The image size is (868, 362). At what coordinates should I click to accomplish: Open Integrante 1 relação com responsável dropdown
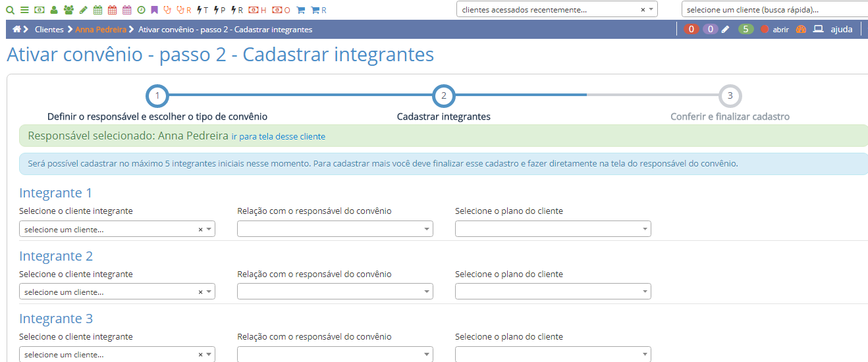(x=335, y=229)
